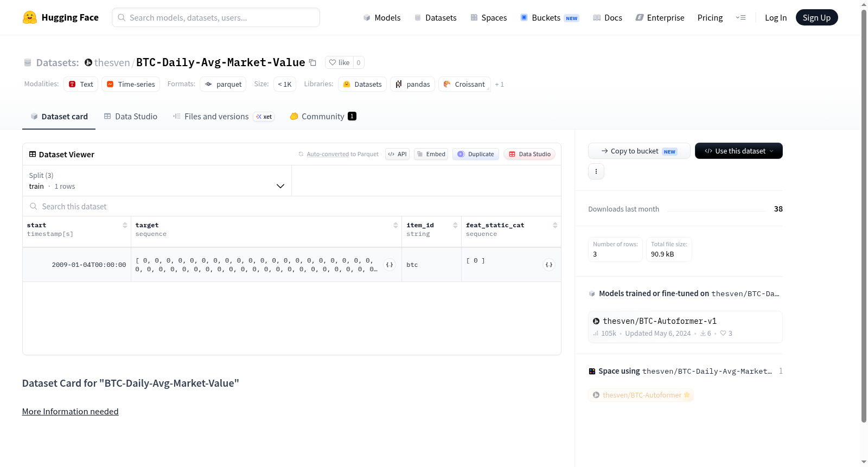Click the page vertical scrollbar
This screenshot has width=868, height=467.
[864, 216]
